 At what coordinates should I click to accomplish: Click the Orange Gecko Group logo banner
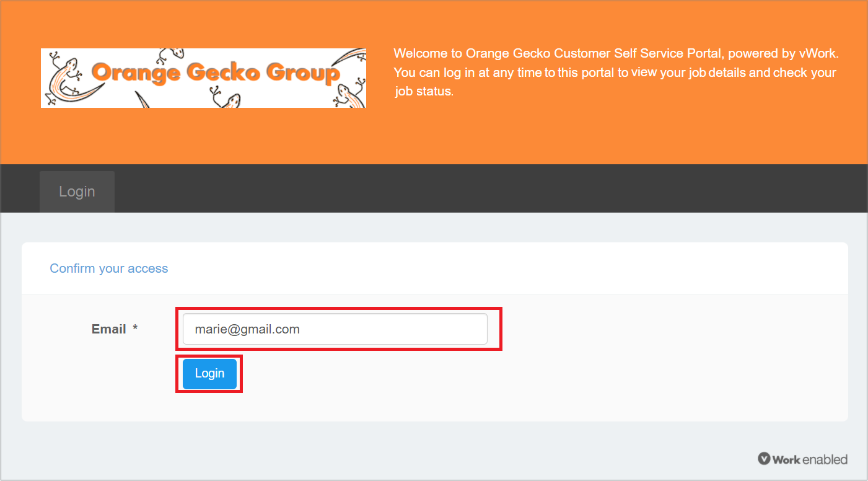coord(203,78)
